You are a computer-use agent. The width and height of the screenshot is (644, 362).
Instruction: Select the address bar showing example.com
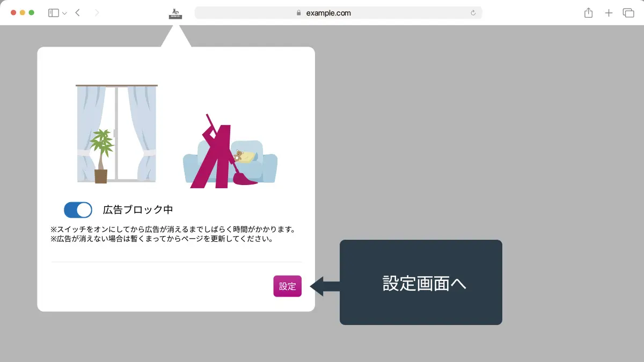(x=338, y=12)
